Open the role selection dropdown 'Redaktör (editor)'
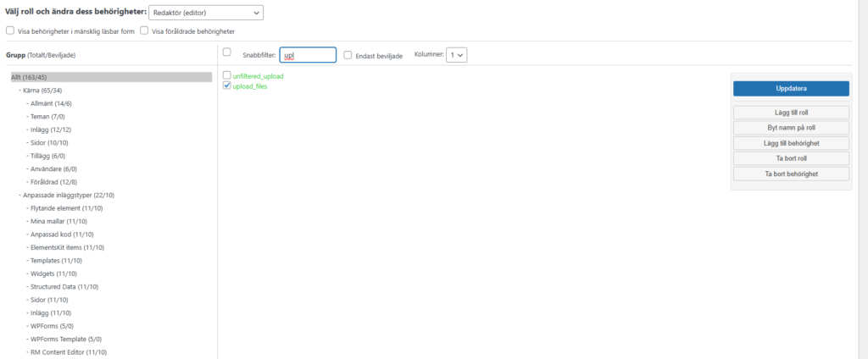Screen dimensions: 868x359 click(x=205, y=13)
